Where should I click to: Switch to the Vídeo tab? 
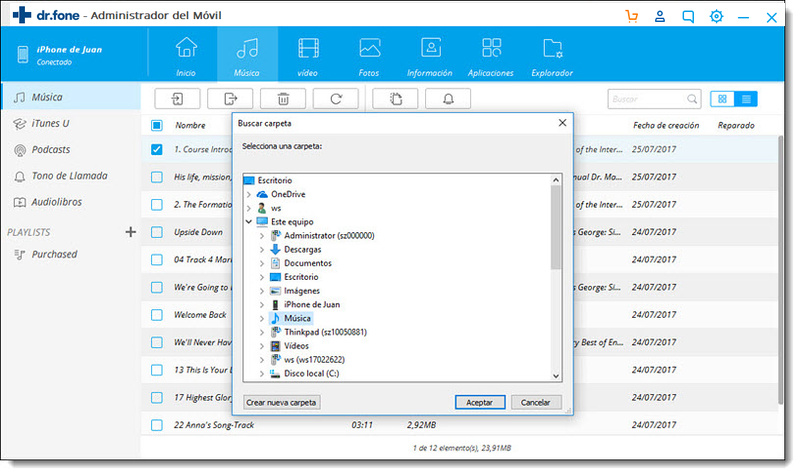[308, 55]
